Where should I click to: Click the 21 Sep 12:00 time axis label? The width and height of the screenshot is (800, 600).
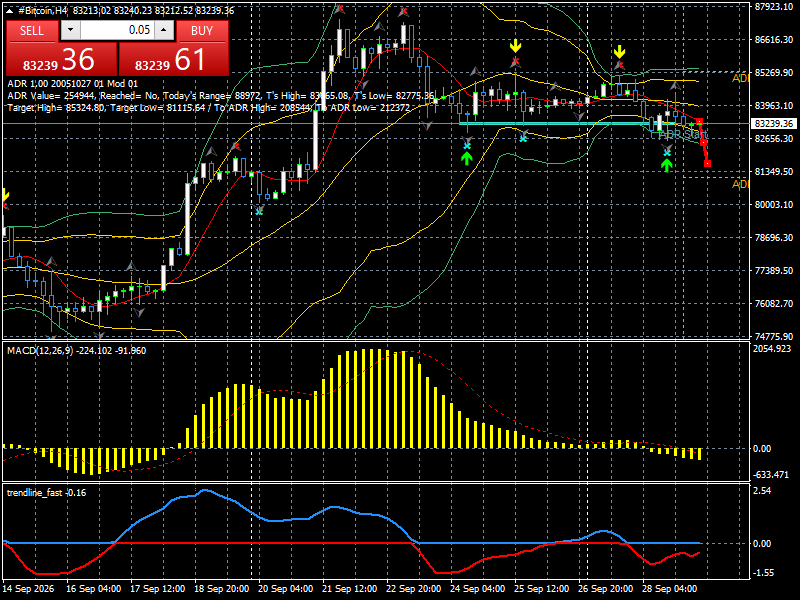click(349, 589)
